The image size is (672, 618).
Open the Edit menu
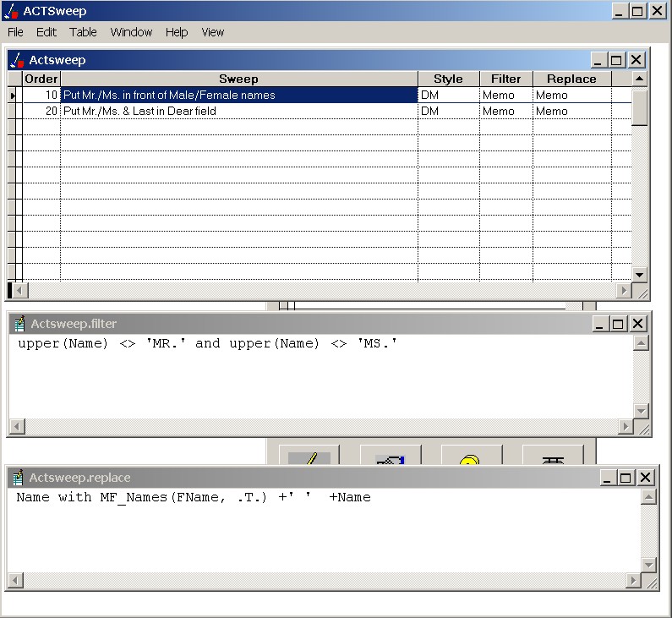(x=46, y=32)
